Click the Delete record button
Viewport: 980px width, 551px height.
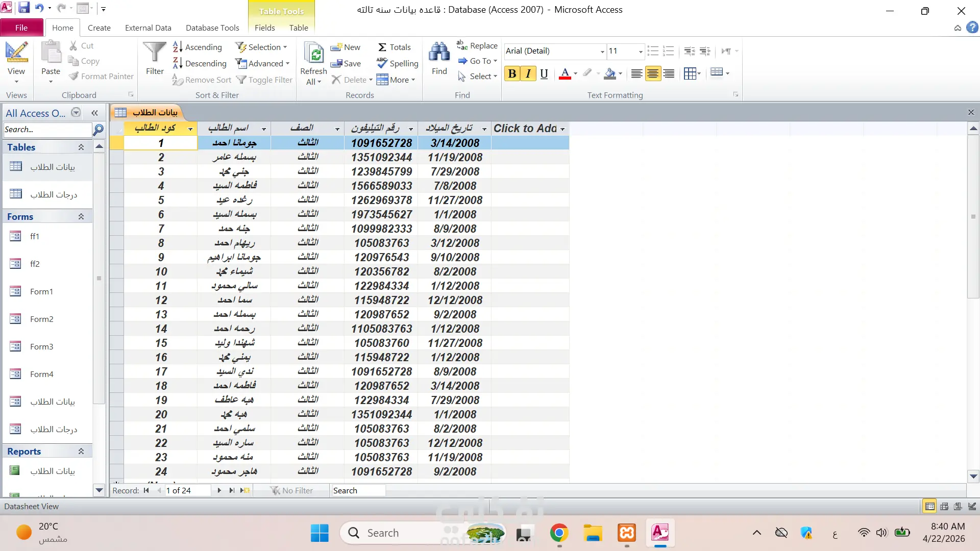pos(349,80)
